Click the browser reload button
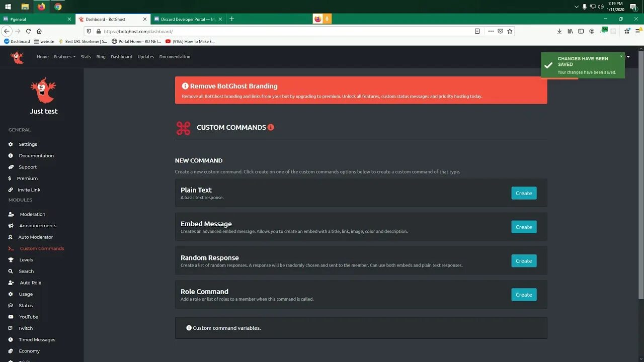Image resolution: width=644 pixels, height=362 pixels. pyautogui.click(x=29, y=31)
